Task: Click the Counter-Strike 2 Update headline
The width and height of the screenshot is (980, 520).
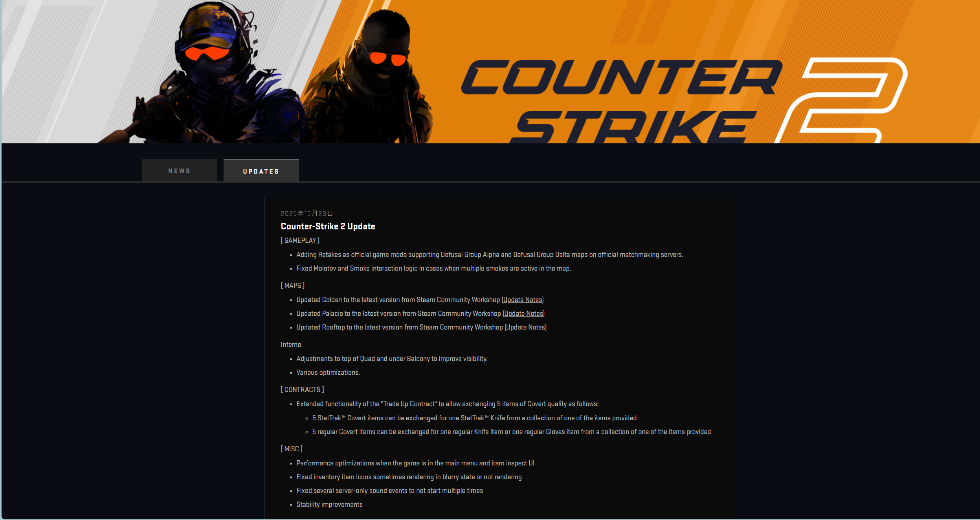Action: click(328, 226)
